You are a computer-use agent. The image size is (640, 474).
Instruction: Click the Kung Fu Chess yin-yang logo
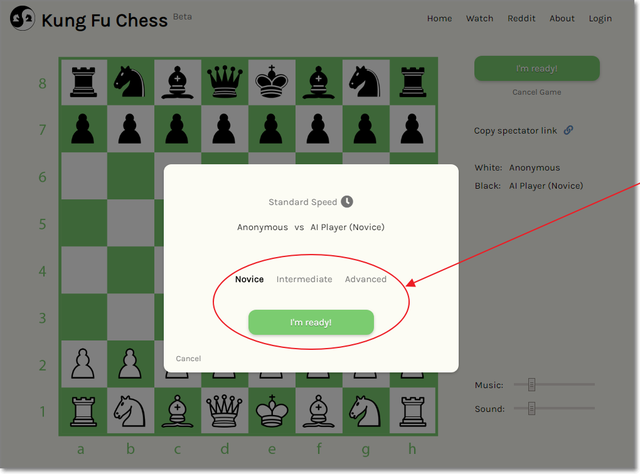pyautogui.click(x=22, y=18)
